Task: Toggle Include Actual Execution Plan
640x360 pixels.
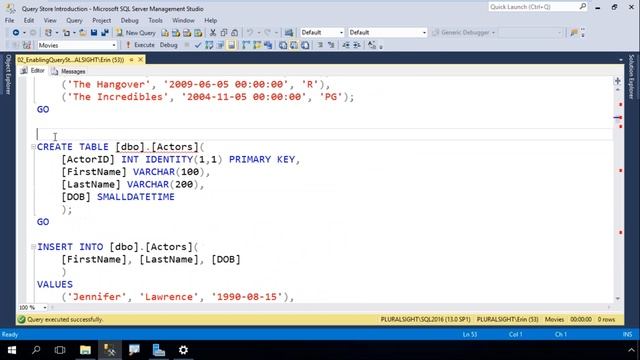Action: (246, 45)
